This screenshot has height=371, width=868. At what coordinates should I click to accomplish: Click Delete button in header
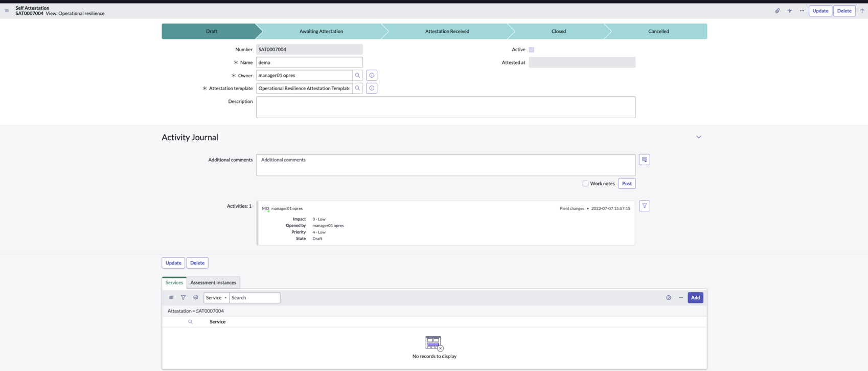844,11
